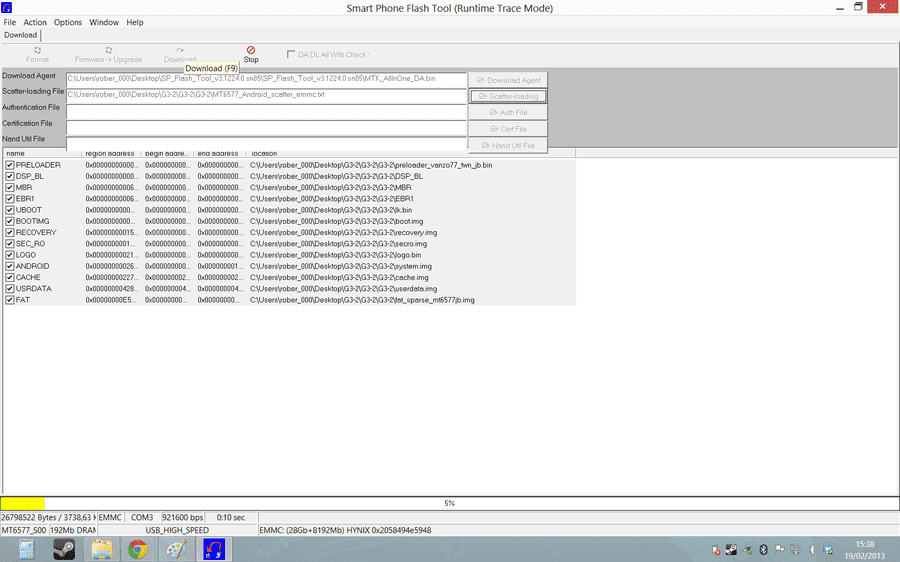Uncheck the LOGO partition checkbox
Image resolution: width=900 pixels, height=562 pixels.
pos(10,255)
